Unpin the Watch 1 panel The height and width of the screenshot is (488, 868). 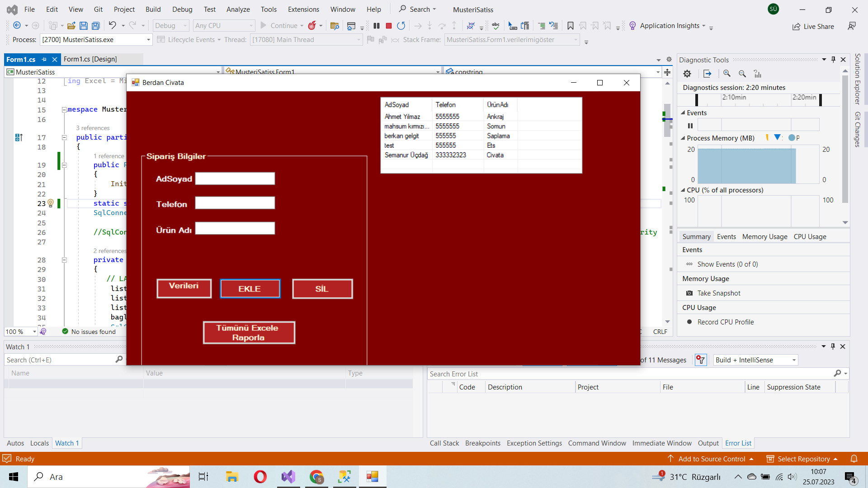tap(833, 347)
